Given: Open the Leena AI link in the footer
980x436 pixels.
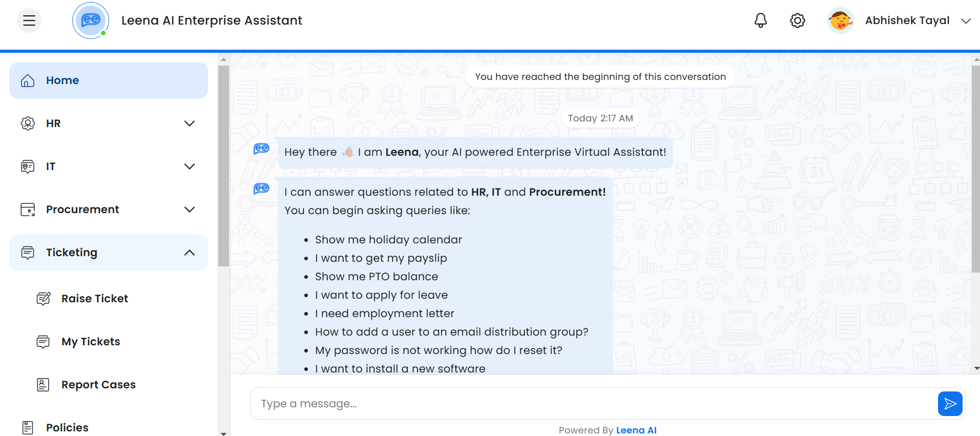Looking at the screenshot, I should tap(636, 430).
